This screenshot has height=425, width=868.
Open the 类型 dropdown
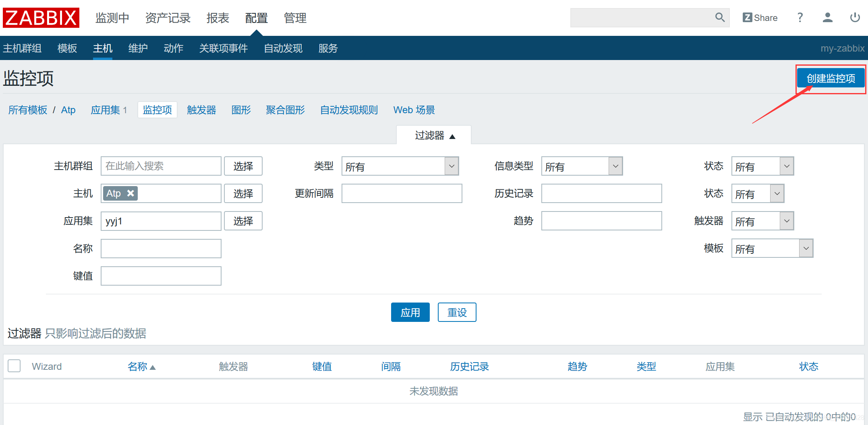point(400,166)
